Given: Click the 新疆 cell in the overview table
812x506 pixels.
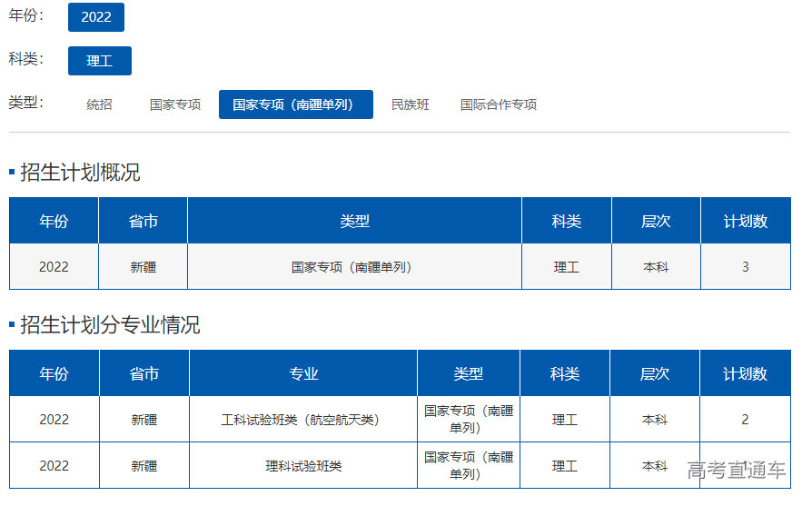Looking at the screenshot, I should point(143,267).
